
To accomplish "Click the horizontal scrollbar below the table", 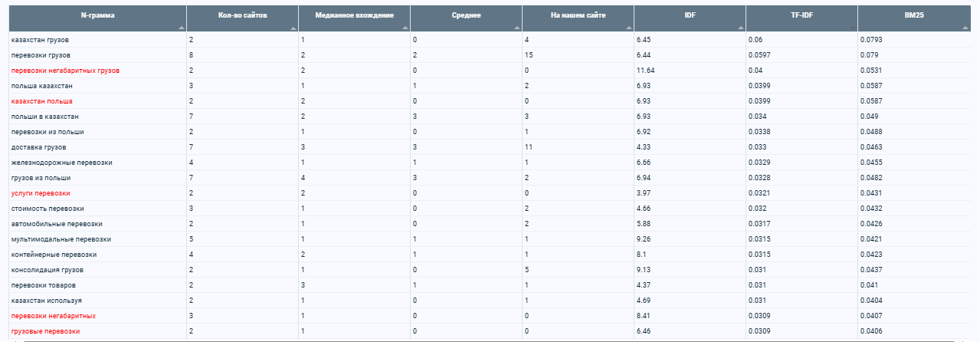I will tap(490, 340).
